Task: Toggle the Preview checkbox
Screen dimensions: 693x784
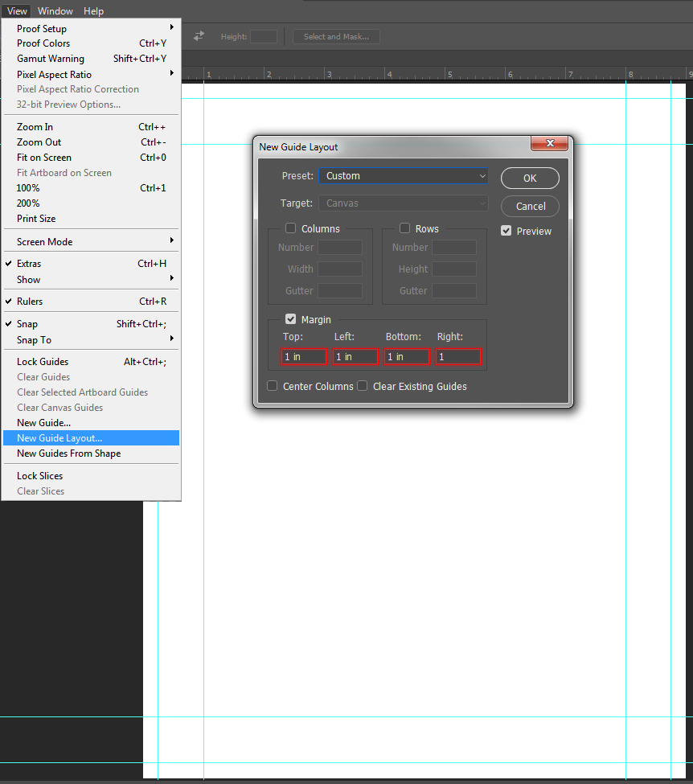Action: click(x=506, y=231)
